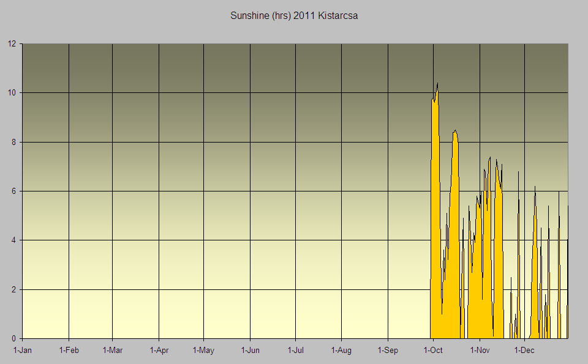Screen dimensions: 588x364
Task: Select the 10 label on the vertical axis
Action: pyautogui.click(x=12, y=93)
